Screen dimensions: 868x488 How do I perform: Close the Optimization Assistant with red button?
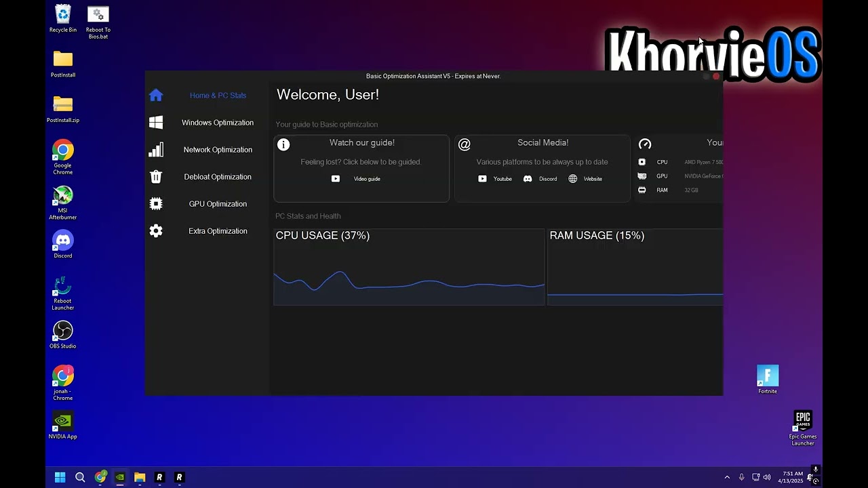pyautogui.click(x=716, y=77)
